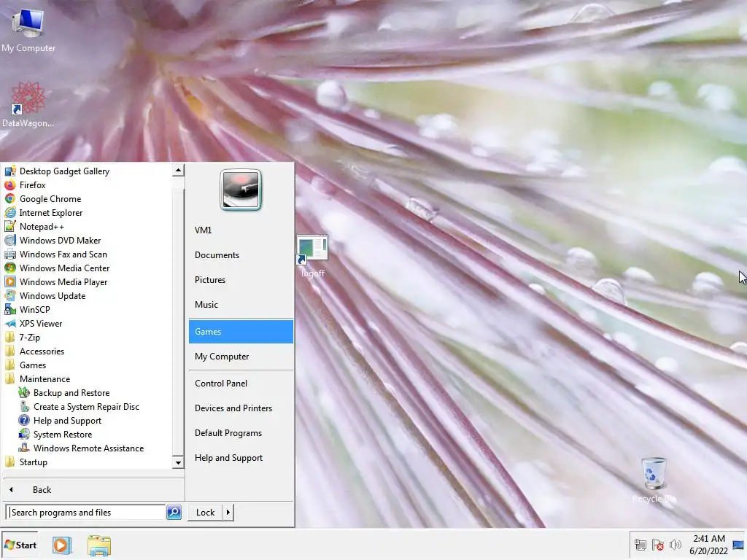Collapse the Maintenance folder
The image size is (747, 560).
pyautogui.click(x=44, y=378)
